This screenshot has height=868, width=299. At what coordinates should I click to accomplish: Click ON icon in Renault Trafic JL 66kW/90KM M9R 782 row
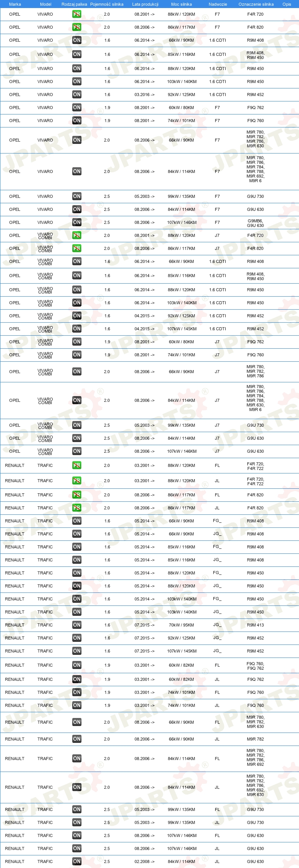click(77, 739)
